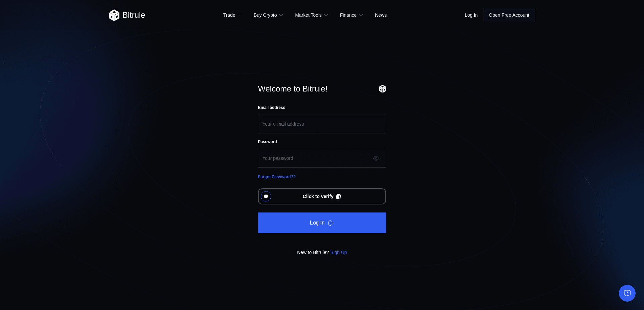Screen dimensions: 644x310
Task: Click the eye icon in the password field
Action: [376, 158]
